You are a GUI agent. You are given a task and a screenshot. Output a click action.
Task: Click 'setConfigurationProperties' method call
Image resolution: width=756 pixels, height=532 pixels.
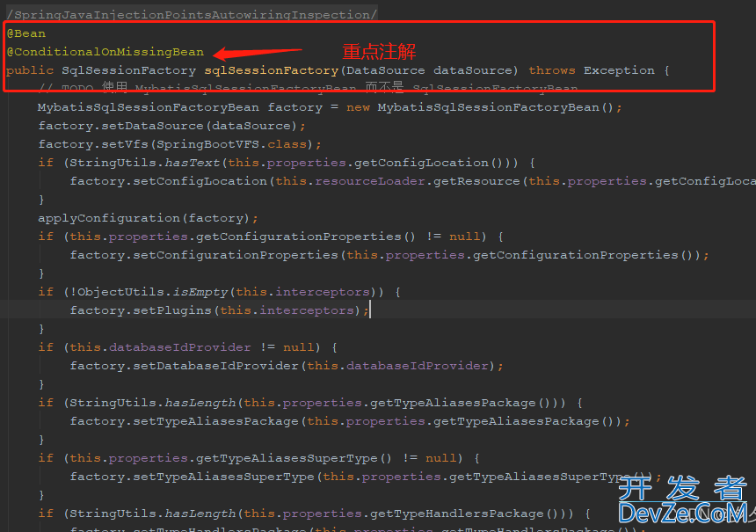click(236, 255)
